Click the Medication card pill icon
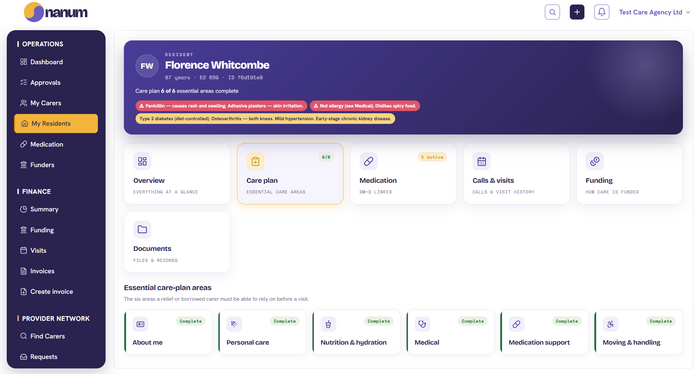Image resolution: width=700 pixels, height=374 pixels. coord(368,161)
